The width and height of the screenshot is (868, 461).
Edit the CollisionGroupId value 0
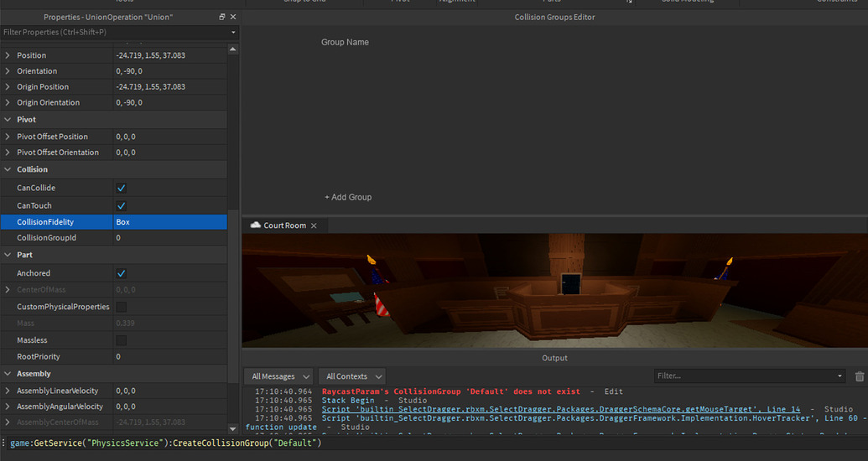170,238
